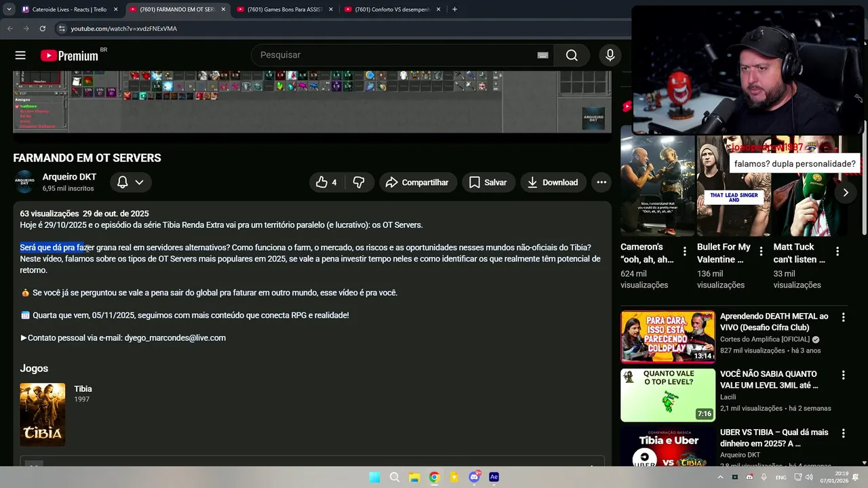This screenshot has width=868, height=488.
Task: Open Bullet For My Valentine short thumbnail
Action: 734,185
